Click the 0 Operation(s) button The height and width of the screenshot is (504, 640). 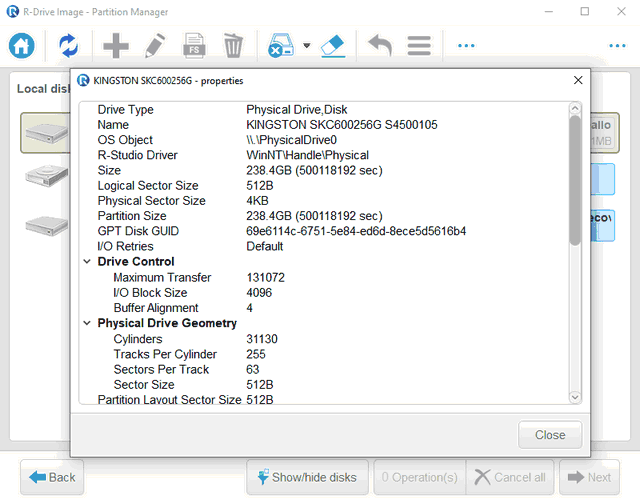coord(420,477)
